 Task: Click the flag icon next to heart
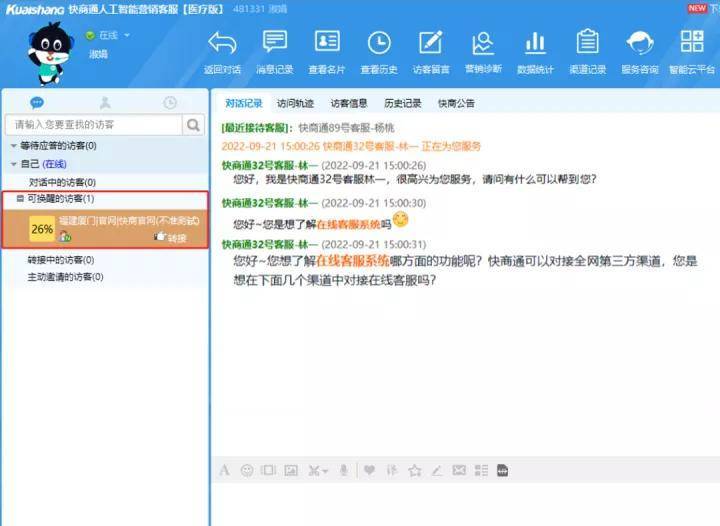pos(392,470)
